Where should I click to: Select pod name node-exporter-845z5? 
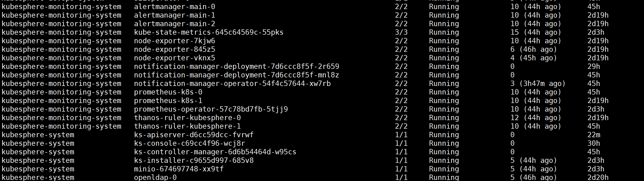point(175,49)
